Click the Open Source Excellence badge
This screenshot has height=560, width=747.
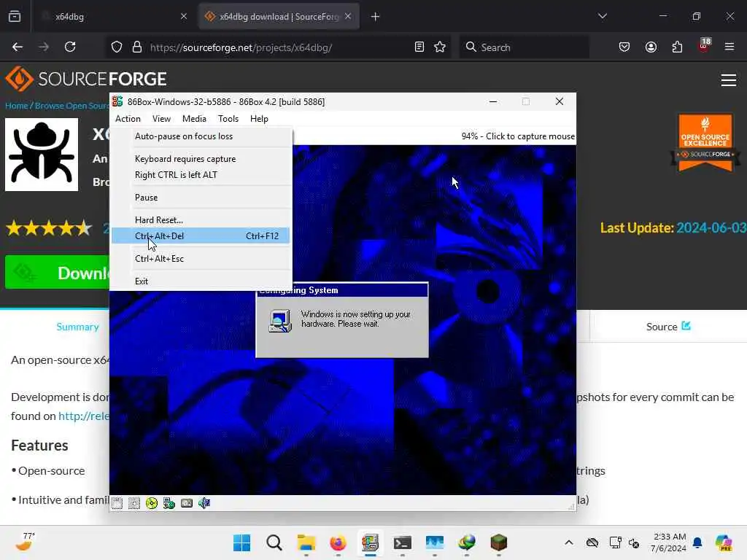[x=705, y=142]
